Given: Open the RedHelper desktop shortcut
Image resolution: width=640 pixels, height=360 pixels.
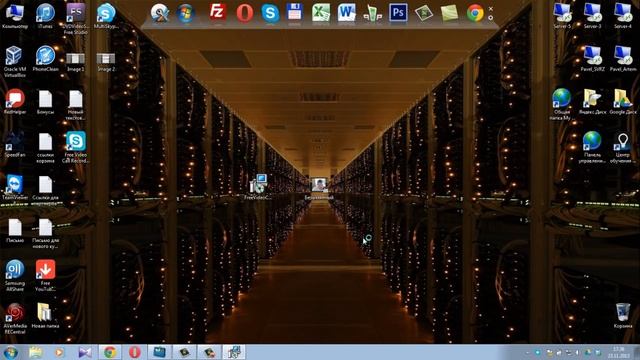Looking at the screenshot, I should click(15, 102).
